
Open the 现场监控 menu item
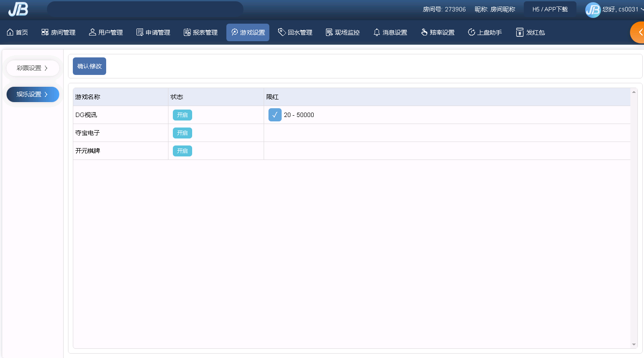343,32
